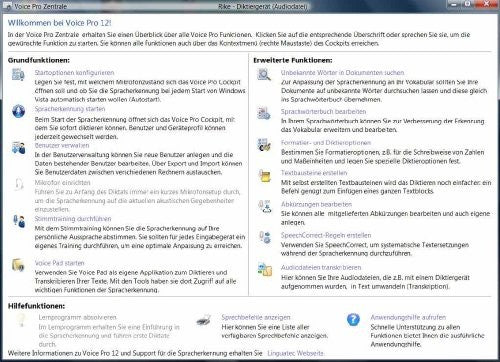The width and height of the screenshot is (500, 362).
Task: Click the magnifier icon for unknown words search
Action: click(x=264, y=74)
